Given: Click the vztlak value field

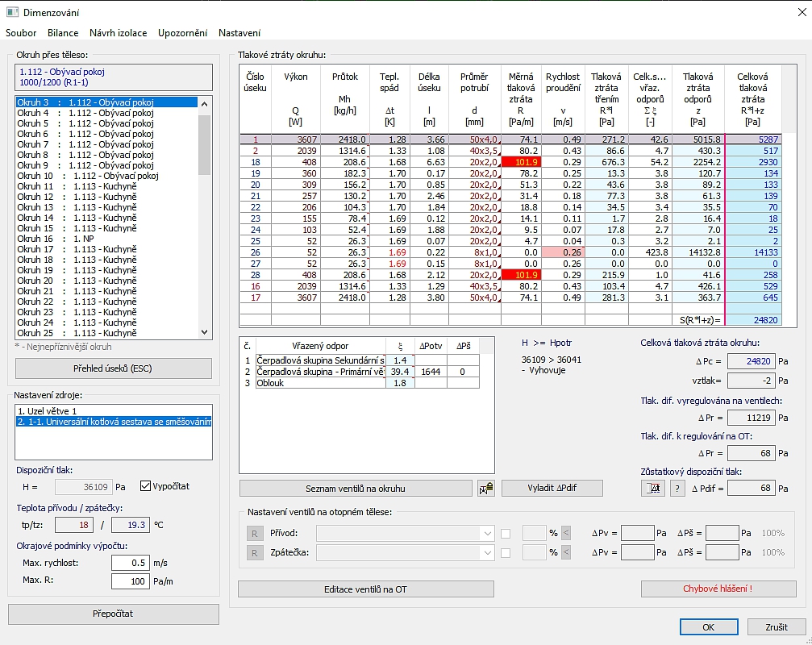Looking at the screenshot, I should (x=751, y=381).
